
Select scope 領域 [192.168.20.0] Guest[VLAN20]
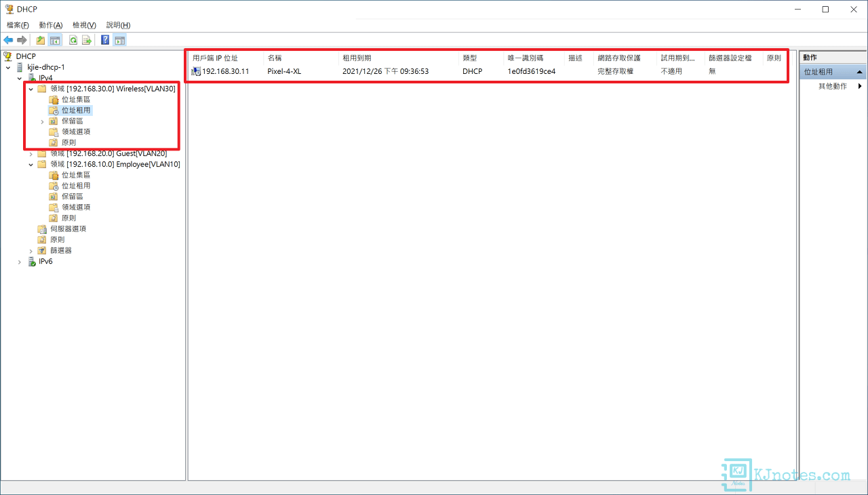108,154
